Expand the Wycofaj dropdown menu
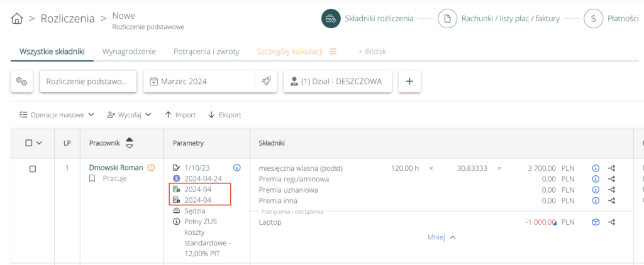This screenshot has height=265, width=644. [130, 115]
